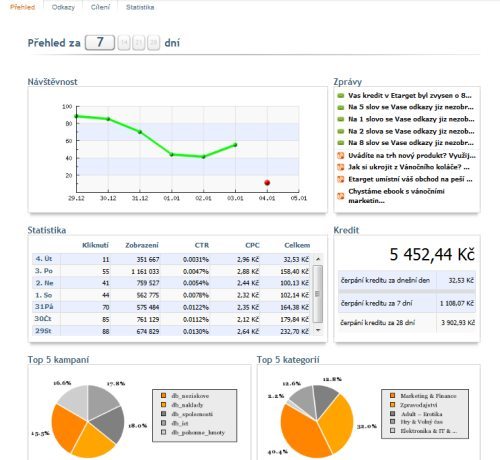The width and height of the screenshot is (500, 460).
Task: Open message 'Na 2 slova se Vase odkazy'
Action: coord(411,131)
